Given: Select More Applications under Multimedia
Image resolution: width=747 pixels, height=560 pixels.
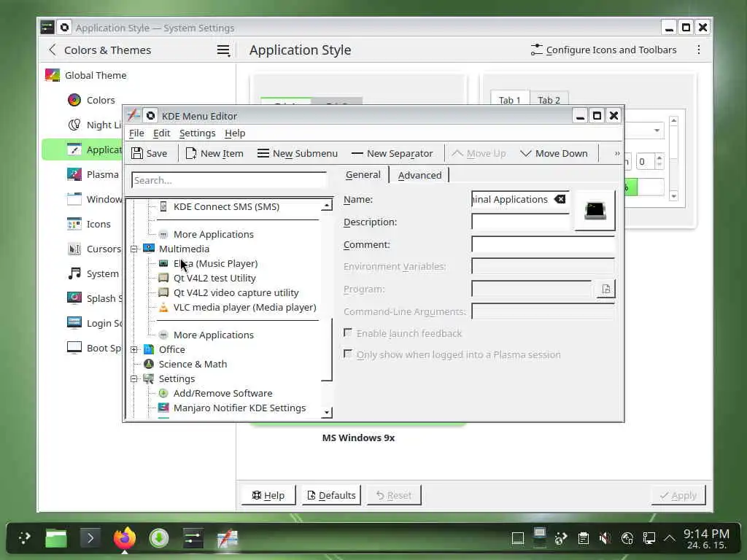Looking at the screenshot, I should 214,335.
